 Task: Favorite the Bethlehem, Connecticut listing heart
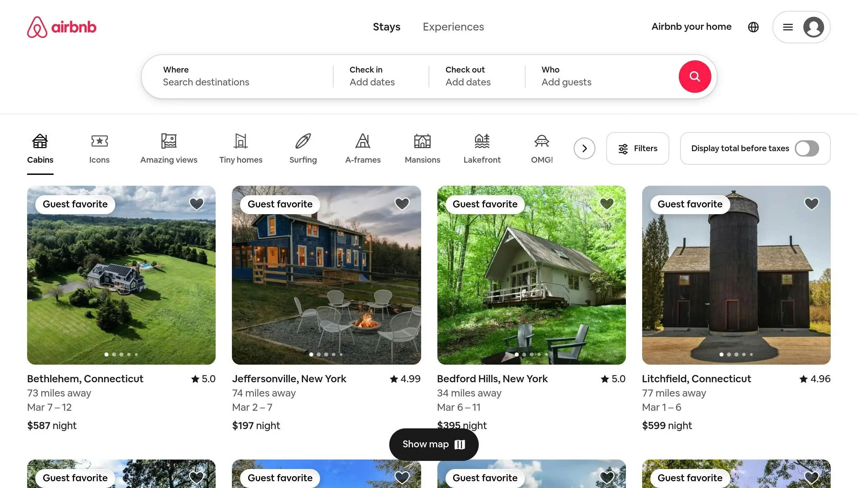196,204
